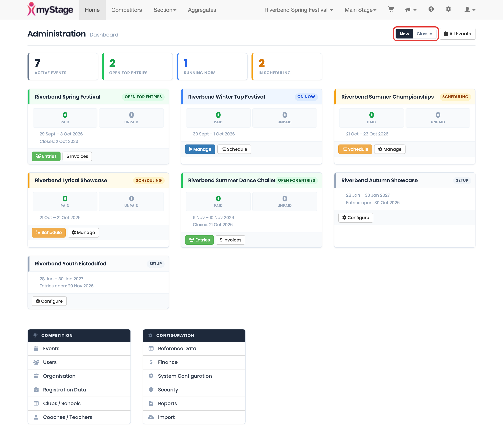The height and width of the screenshot is (448, 503).
Task: Go to the Home tab
Action: (x=92, y=10)
